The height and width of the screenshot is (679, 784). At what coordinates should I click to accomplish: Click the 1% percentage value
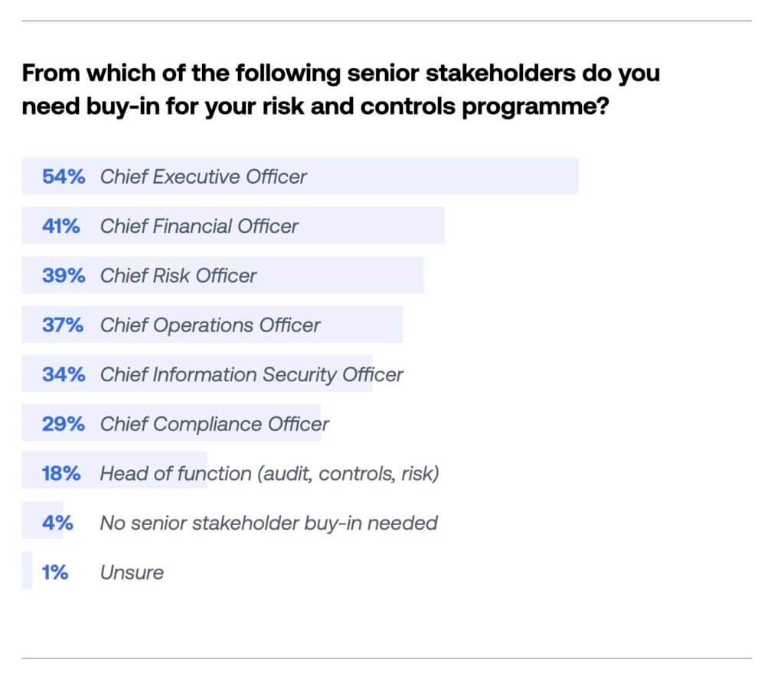pyautogui.click(x=55, y=572)
